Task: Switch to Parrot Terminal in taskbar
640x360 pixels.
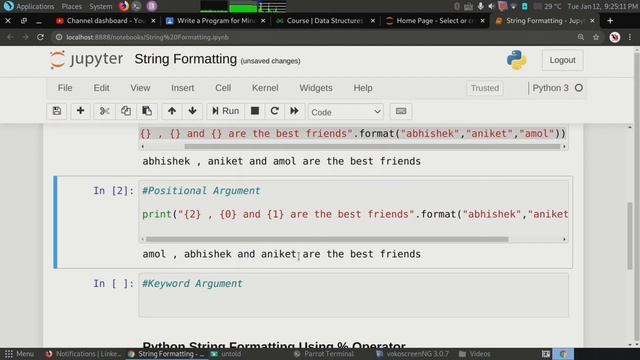Action: [x=324, y=354]
